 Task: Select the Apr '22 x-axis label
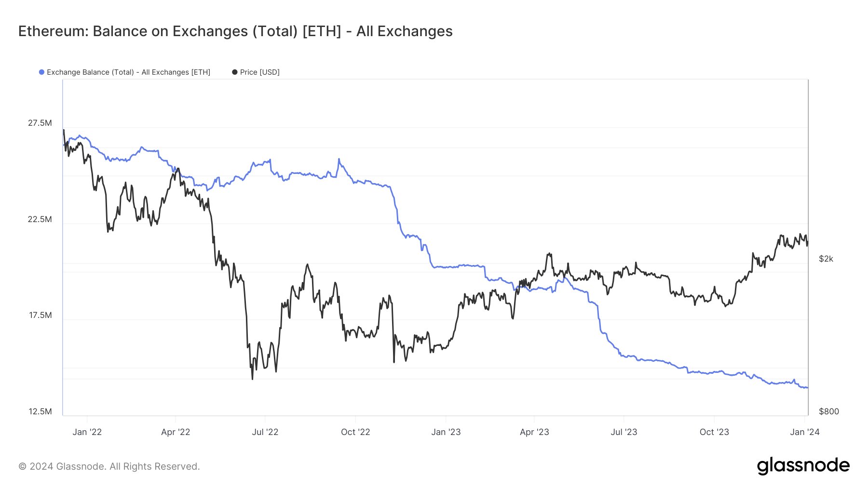176,432
